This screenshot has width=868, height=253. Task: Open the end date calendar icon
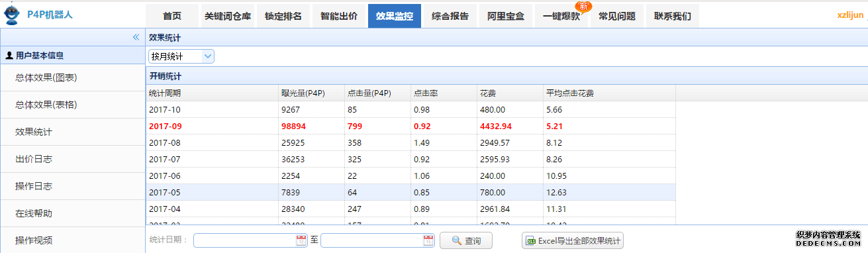[x=428, y=240]
